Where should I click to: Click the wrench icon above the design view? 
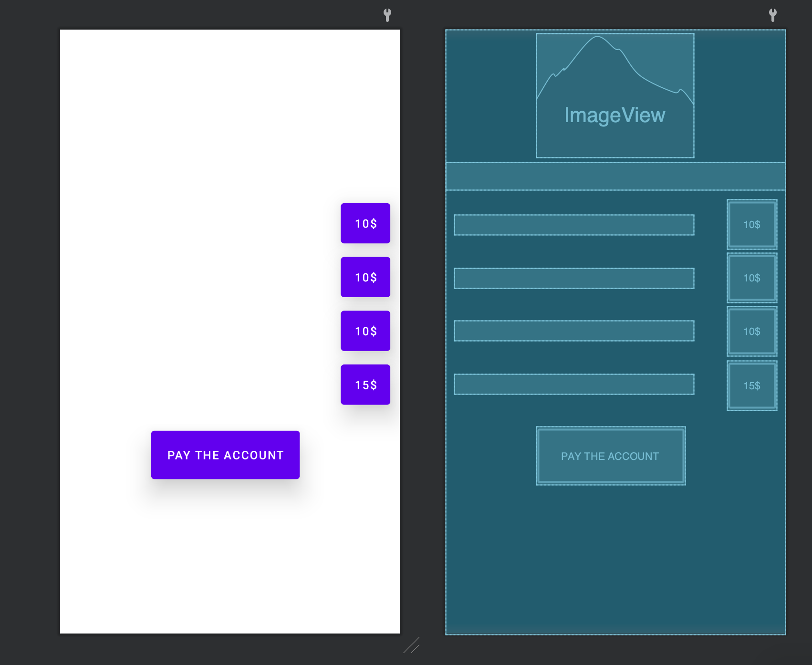(x=387, y=15)
